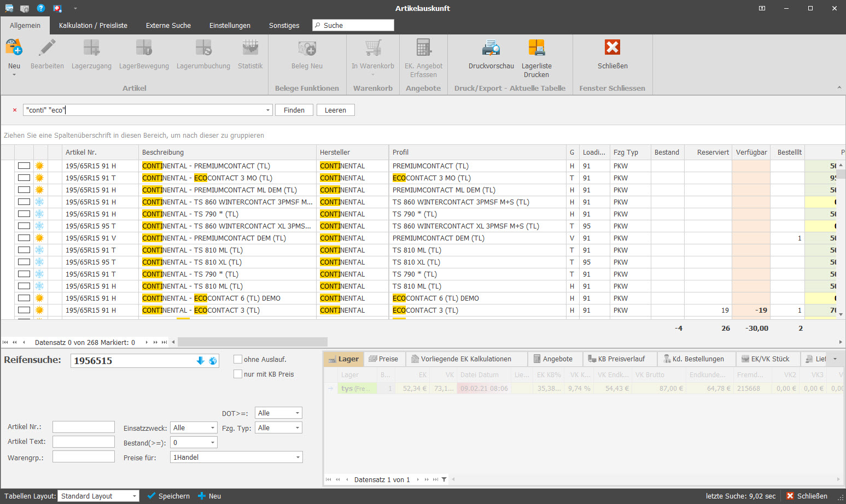Clear search filter with red x icon

point(15,110)
